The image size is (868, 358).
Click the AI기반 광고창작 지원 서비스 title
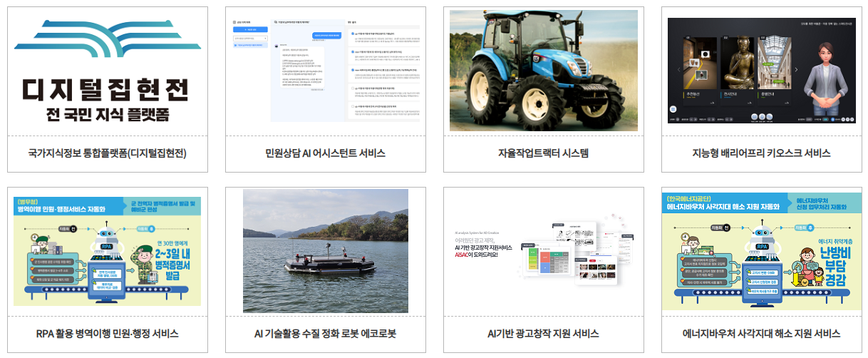point(544,334)
